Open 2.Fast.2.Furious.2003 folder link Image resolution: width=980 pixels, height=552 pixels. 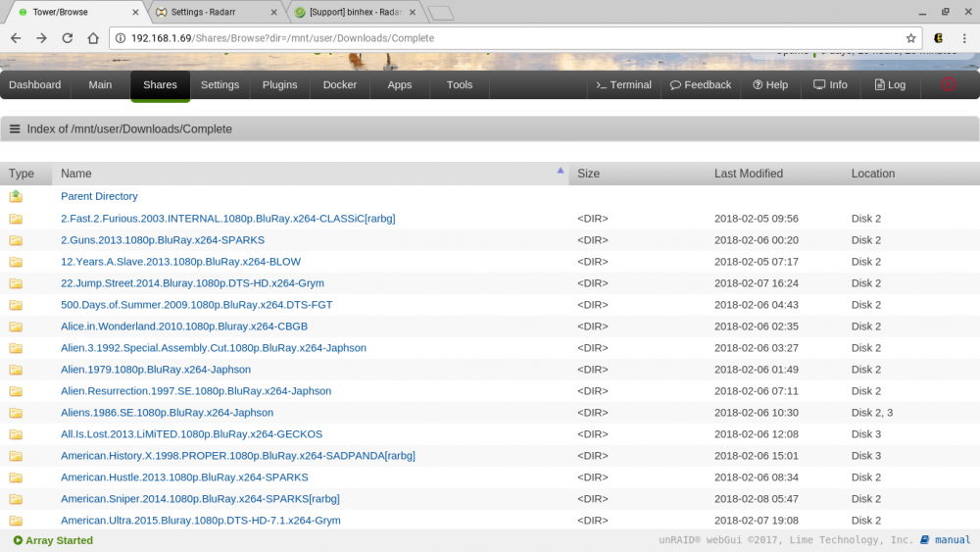point(228,219)
